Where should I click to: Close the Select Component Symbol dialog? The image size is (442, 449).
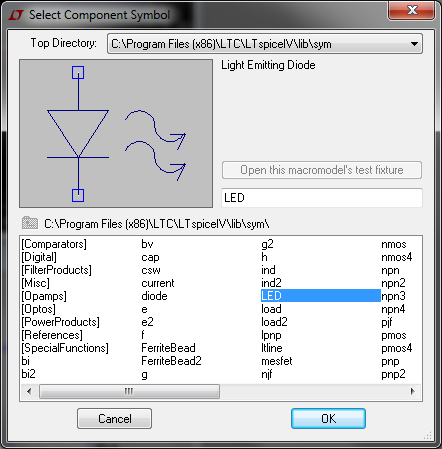click(412, 10)
